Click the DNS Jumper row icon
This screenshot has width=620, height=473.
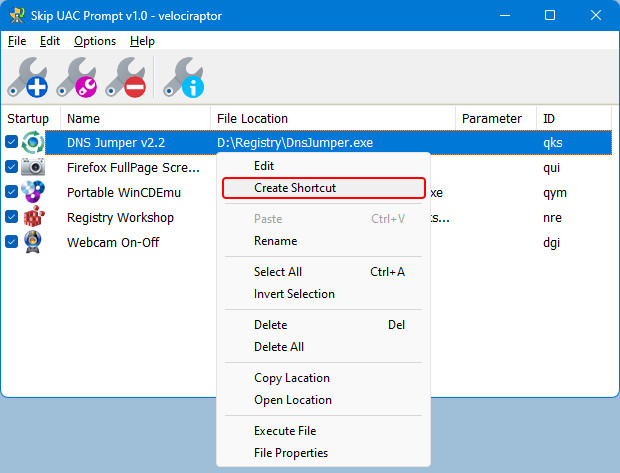click(33, 142)
